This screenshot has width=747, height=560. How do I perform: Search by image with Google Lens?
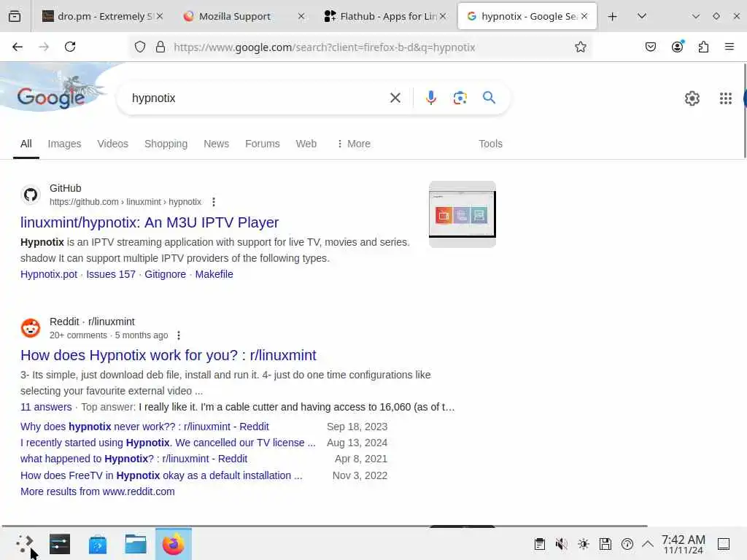click(x=460, y=98)
